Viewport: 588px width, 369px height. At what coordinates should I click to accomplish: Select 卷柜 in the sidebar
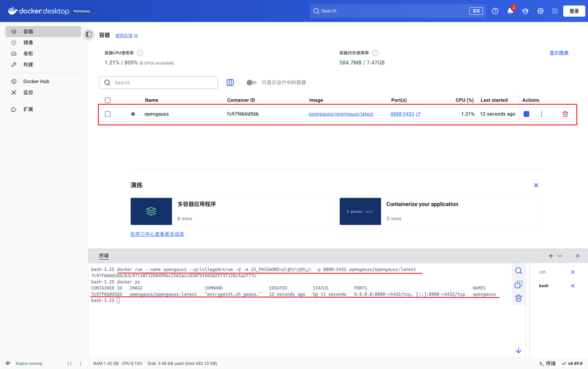[43, 54]
